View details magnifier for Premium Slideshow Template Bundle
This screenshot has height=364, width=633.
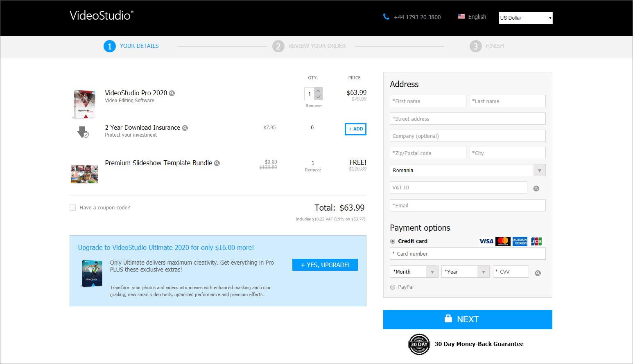[x=217, y=163]
